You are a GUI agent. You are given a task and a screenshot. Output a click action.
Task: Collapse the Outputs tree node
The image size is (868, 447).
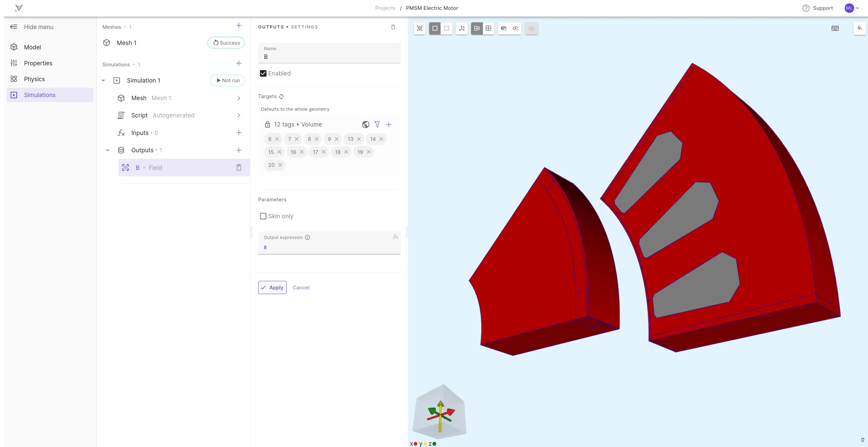(x=108, y=150)
